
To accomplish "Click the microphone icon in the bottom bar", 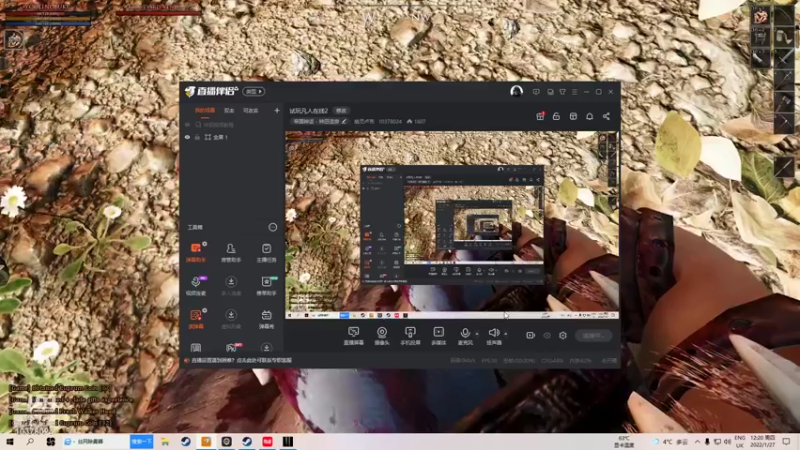I will [465, 333].
